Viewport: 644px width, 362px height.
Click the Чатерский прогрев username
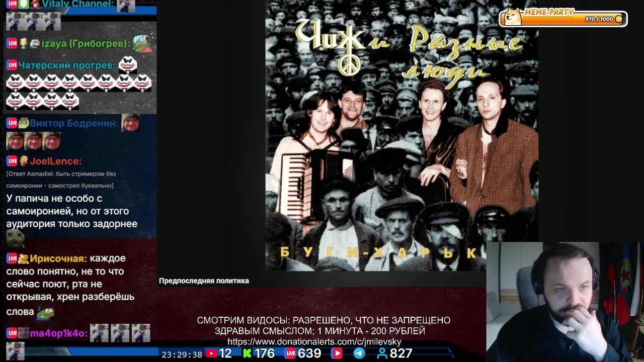67,65
